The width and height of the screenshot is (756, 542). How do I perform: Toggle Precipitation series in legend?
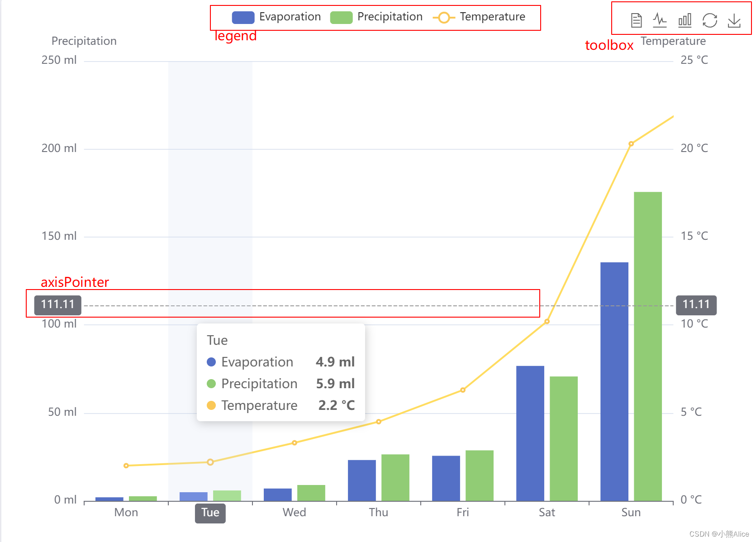tap(376, 17)
